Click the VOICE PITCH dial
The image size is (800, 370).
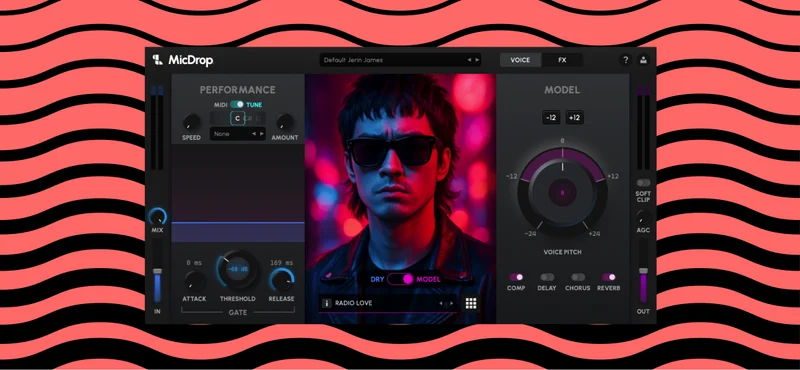[562, 193]
